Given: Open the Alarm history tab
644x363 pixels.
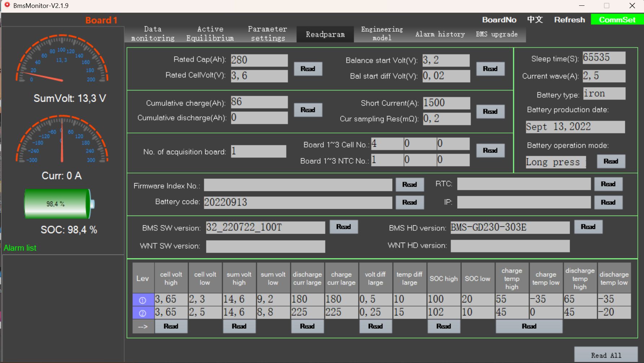Looking at the screenshot, I should point(440,34).
